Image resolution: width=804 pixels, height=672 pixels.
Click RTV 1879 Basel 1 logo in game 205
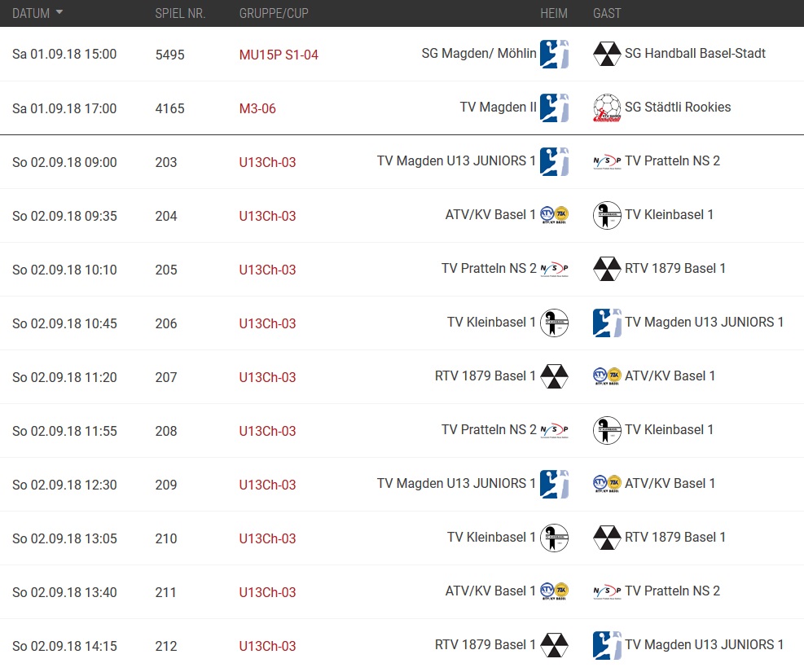point(607,269)
